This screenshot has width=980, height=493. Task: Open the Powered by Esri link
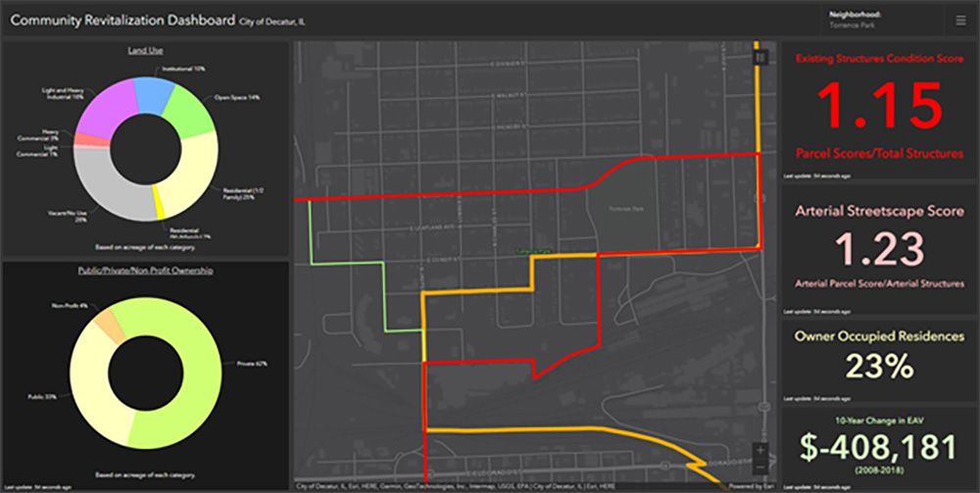click(752, 485)
